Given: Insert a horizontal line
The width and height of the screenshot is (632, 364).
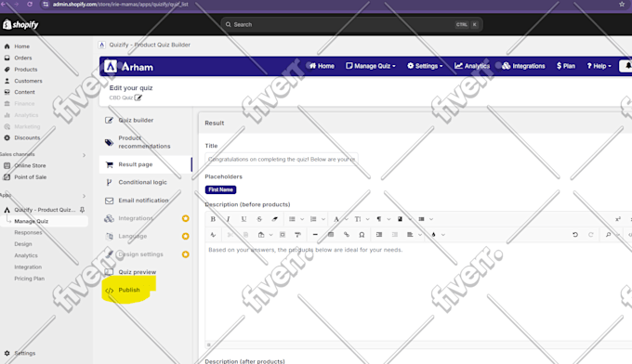Looking at the screenshot, I should click(x=315, y=234).
